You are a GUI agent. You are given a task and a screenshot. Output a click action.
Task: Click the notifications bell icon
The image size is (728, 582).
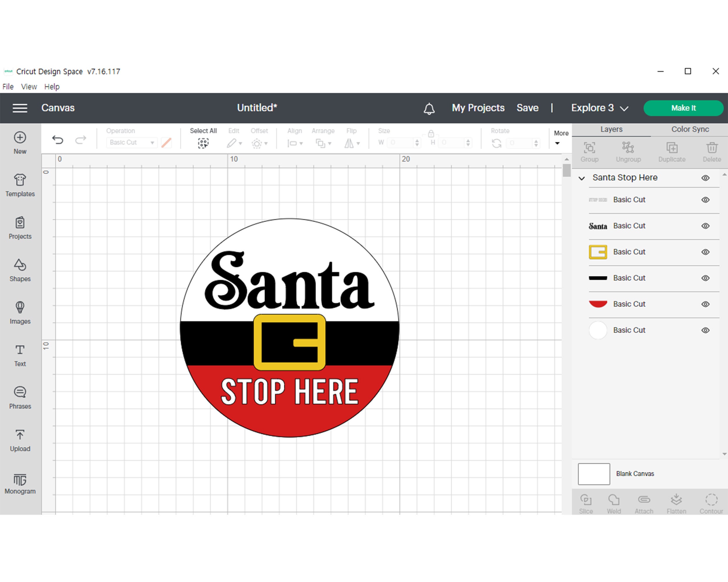point(429,108)
